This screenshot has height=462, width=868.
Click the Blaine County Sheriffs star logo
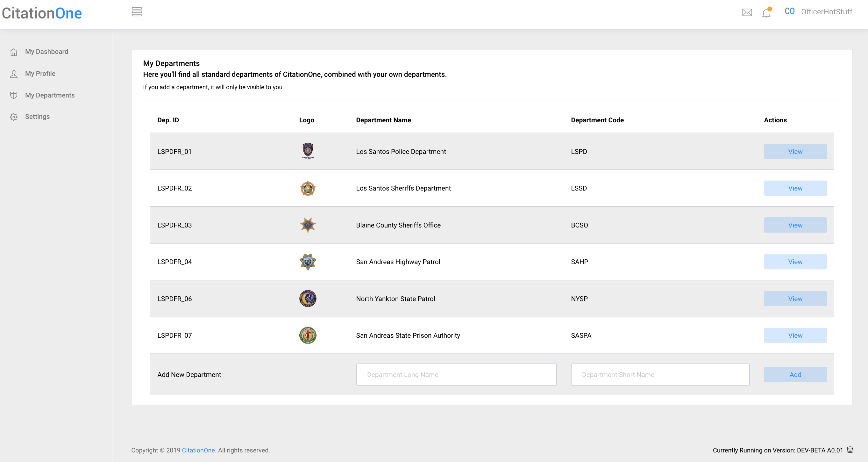tap(307, 225)
